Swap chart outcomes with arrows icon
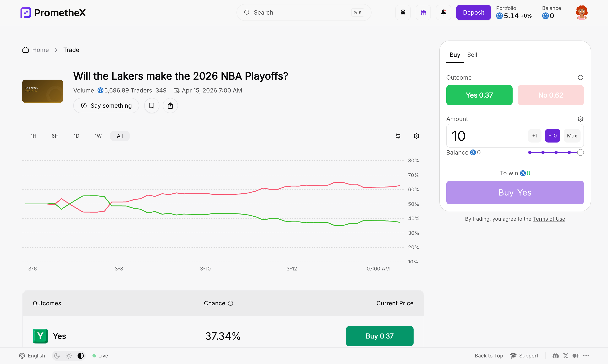 (398, 136)
